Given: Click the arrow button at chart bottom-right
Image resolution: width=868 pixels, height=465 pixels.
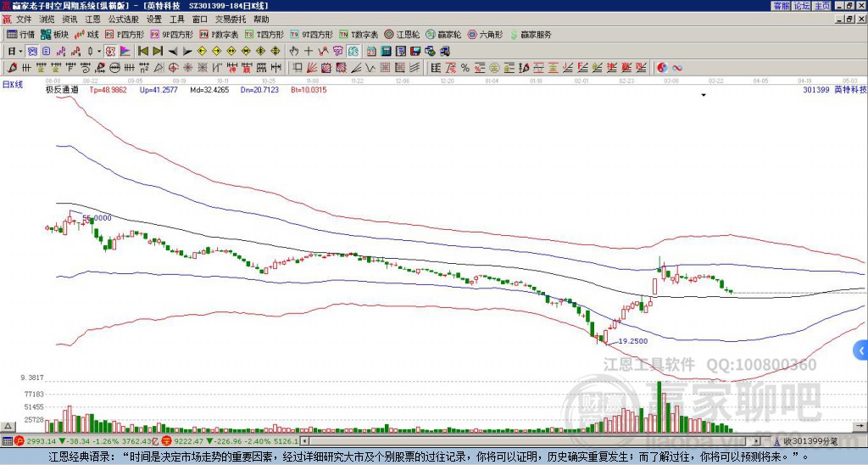Looking at the screenshot, I should [x=860, y=426].
